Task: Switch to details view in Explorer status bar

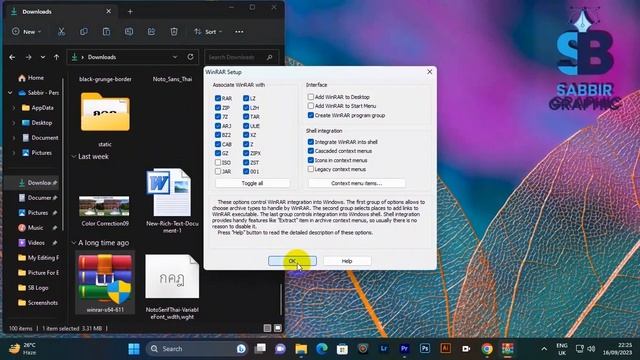Action: (x=267, y=328)
